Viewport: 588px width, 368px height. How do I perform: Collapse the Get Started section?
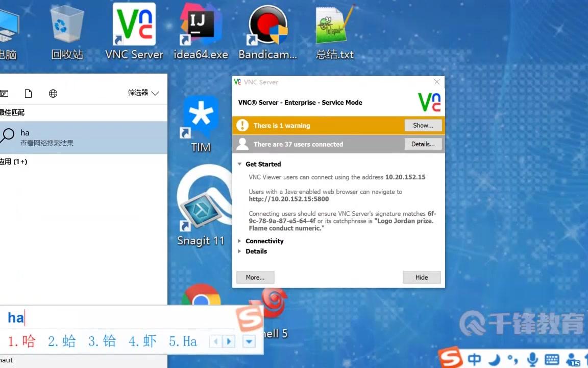(263, 164)
